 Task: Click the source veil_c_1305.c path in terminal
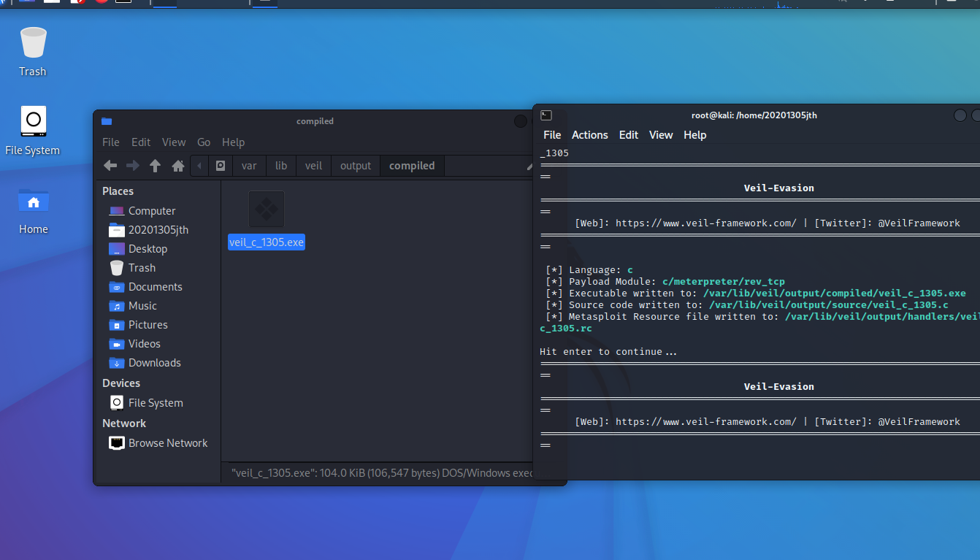click(x=829, y=305)
